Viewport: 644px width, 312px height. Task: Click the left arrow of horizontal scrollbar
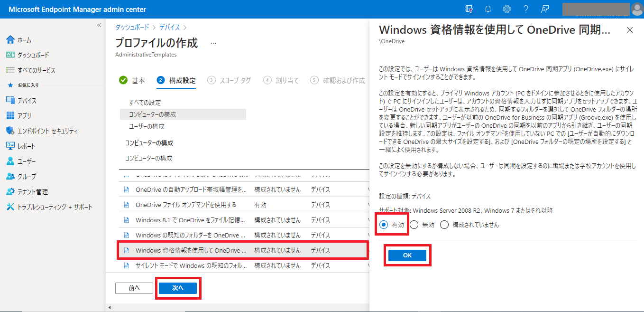click(x=110, y=307)
